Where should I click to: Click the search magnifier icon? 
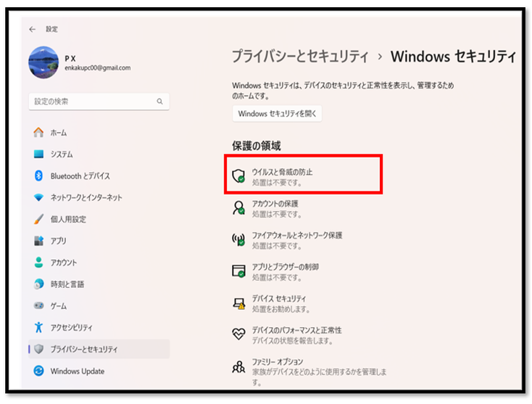pyautogui.click(x=159, y=101)
